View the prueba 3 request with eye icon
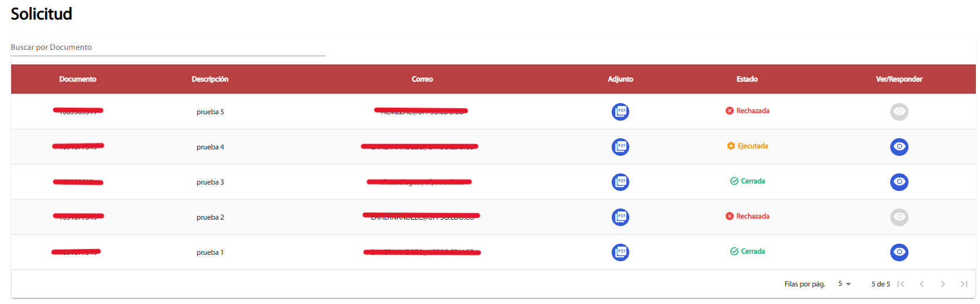 [x=898, y=182]
